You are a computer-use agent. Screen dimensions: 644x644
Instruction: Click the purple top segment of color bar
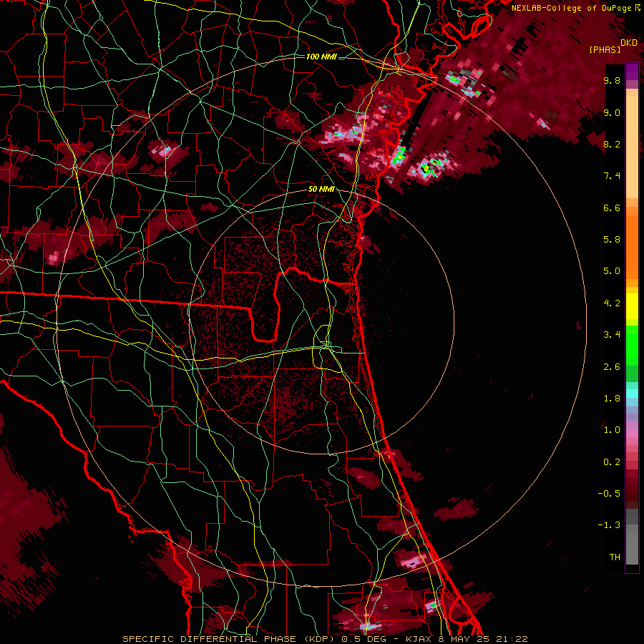[632, 72]
